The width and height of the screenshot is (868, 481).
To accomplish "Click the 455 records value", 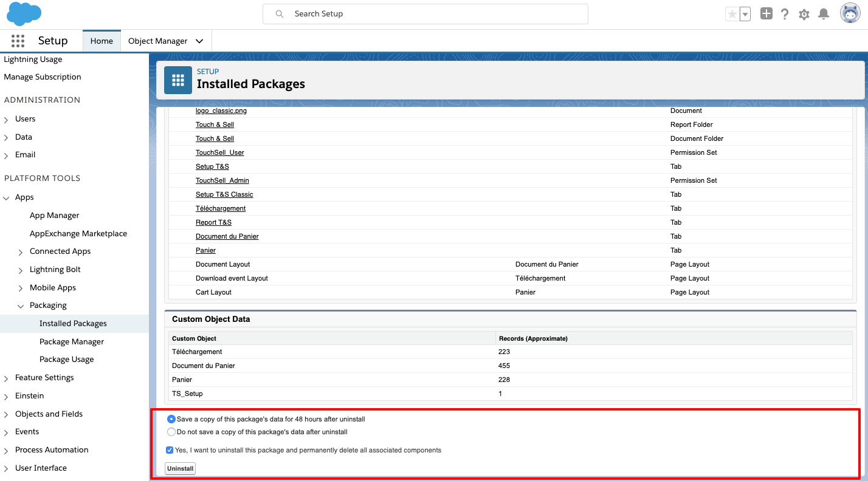I will 504,366.
